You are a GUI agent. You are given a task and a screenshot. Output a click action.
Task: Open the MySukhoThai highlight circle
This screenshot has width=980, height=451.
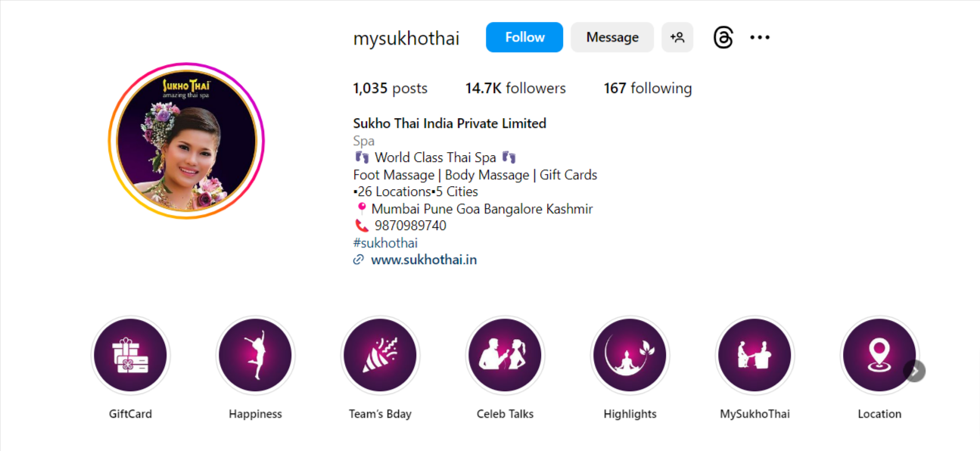click(x=755, y=356)
